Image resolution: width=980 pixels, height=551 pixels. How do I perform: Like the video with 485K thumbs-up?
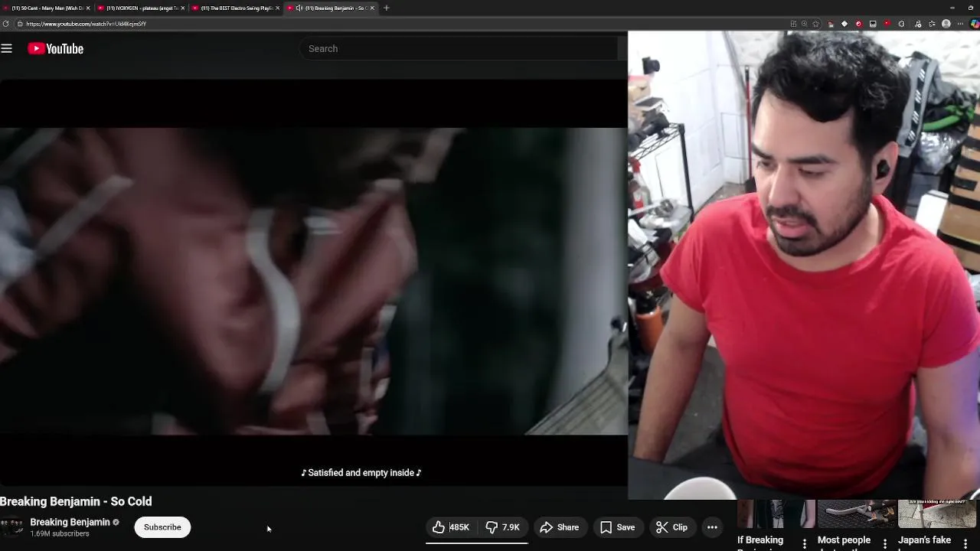pyautogui.click(x=451, y=527)
